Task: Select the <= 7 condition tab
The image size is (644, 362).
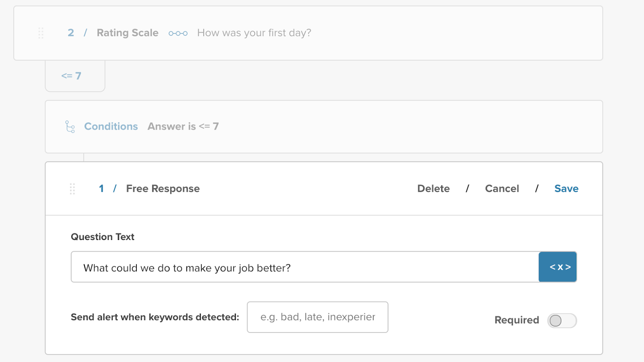Action: (x=75, y=76)
